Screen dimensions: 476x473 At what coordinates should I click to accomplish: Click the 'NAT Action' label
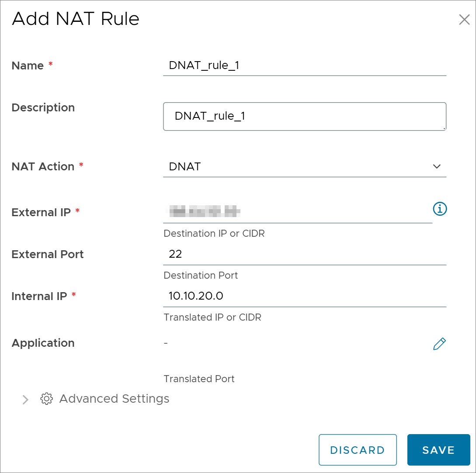[x=43, y=166]
